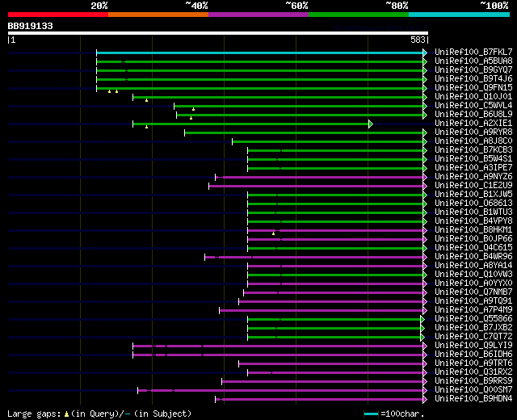517x420 pixels.
Task: Open the UniRef100_Q10VW3 label
Action: pos(473,275)
